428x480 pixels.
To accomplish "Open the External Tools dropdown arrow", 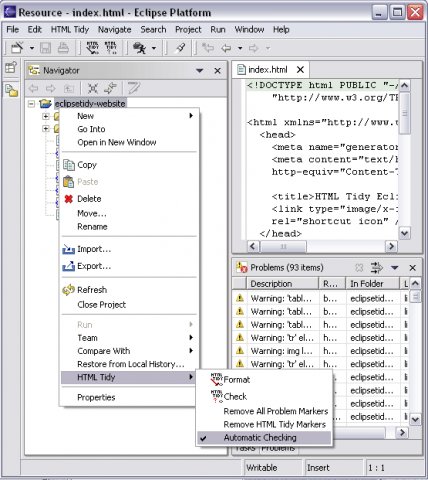I will (x=154, y=48).
